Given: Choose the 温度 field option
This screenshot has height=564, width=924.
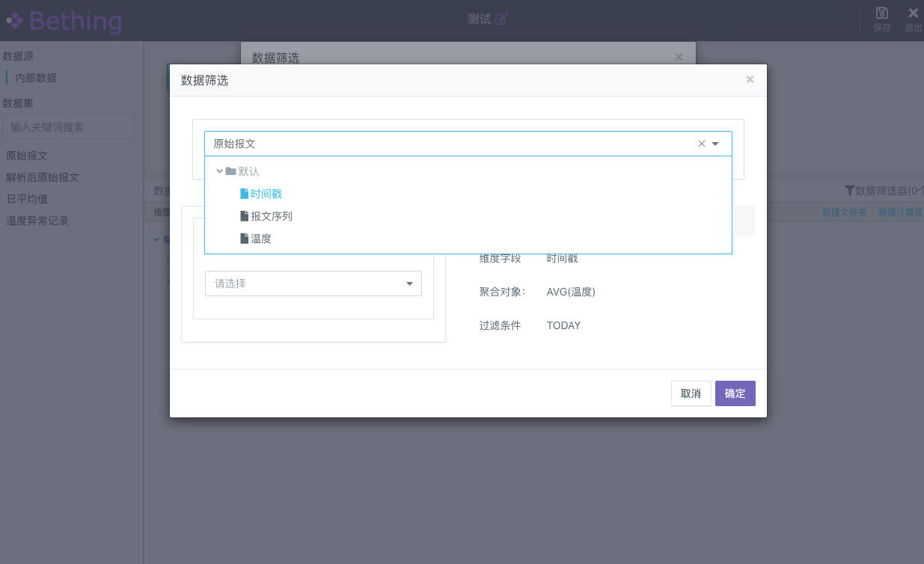Looking at the screenshot, I should click(261, 239).
